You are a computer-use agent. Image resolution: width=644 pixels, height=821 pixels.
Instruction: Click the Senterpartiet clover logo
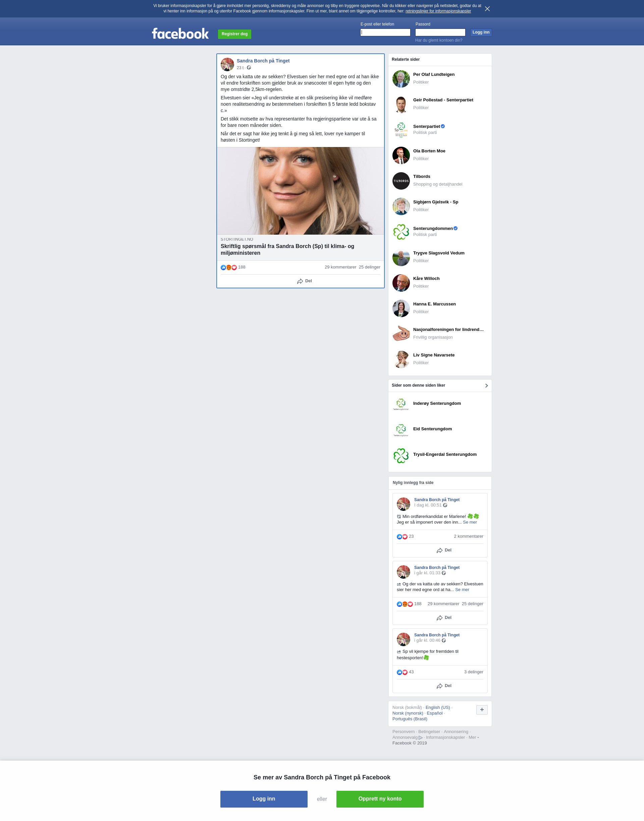pyautogui.click(x=401, y=130)
